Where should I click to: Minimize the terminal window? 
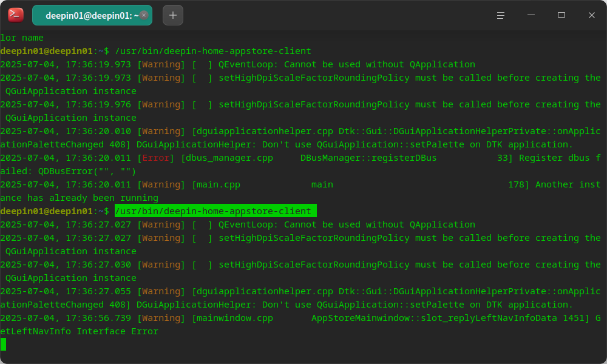click(x=531, y=15)
